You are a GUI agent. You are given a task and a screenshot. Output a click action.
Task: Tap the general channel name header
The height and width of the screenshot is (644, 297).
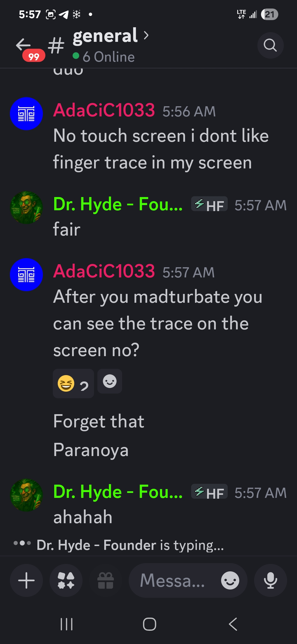tap(105, 36)
